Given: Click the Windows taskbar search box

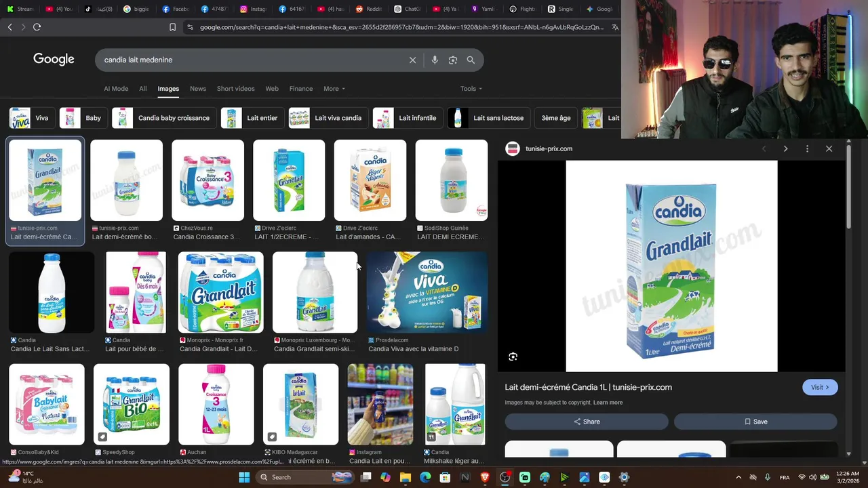Looking at the screenshot, I should click(x=306, y=477).
